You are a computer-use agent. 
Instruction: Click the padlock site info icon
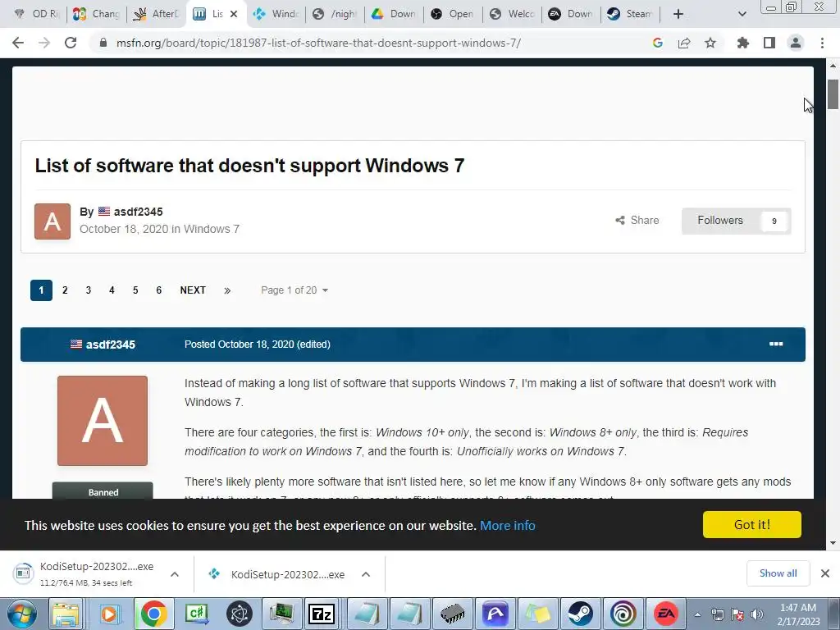click(103, 43)
